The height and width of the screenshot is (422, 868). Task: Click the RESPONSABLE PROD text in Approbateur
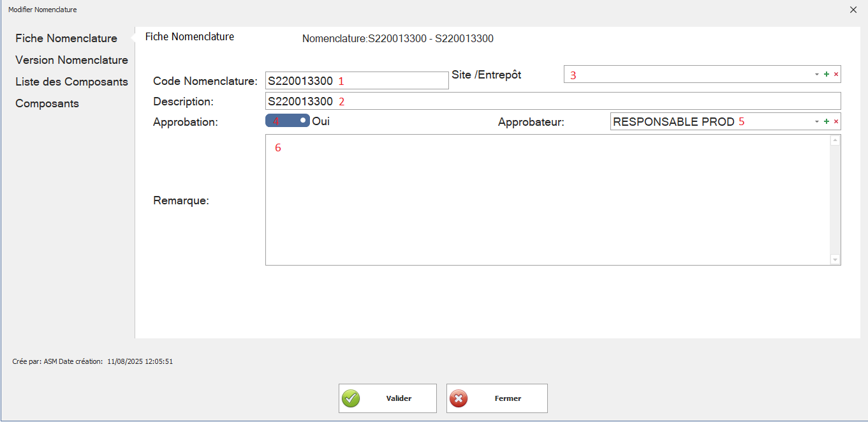[673, 122]
